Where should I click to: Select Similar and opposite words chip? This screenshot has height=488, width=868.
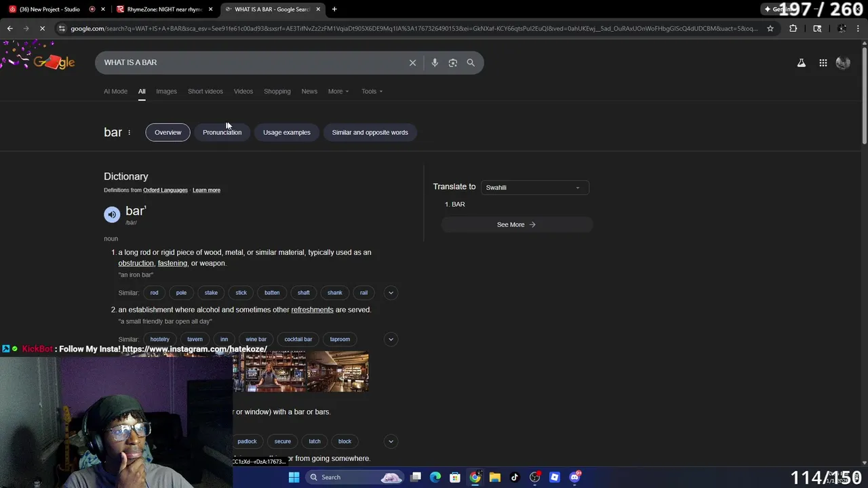pos(370,132)
